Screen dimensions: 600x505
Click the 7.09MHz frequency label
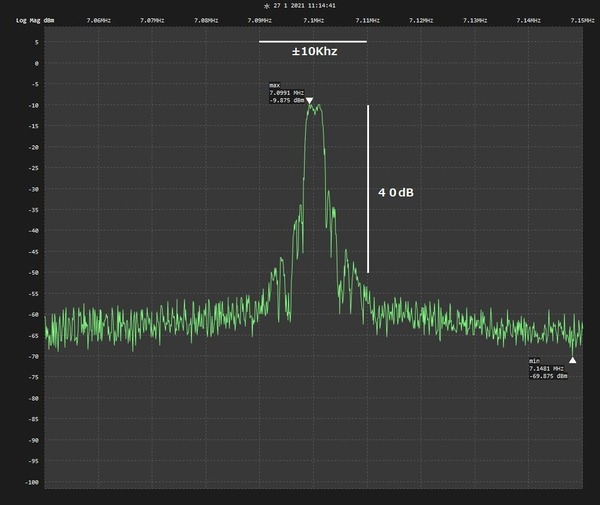[x=259, y=20]
